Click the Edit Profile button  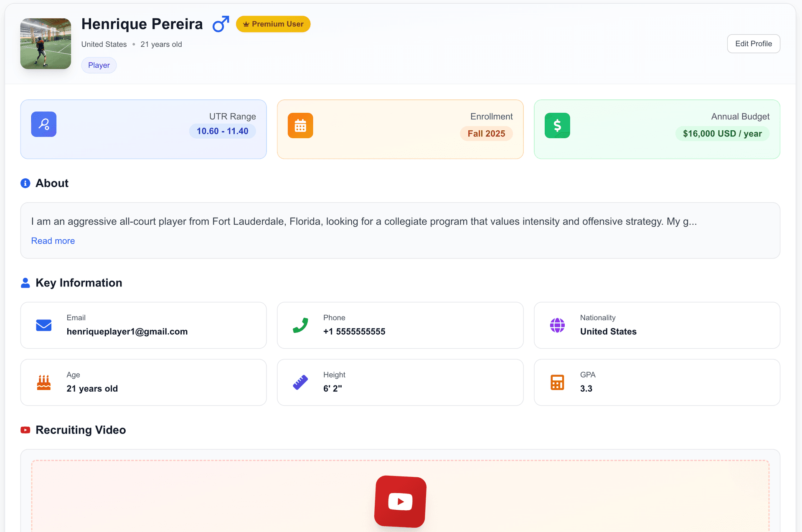[x=753, y=43]
